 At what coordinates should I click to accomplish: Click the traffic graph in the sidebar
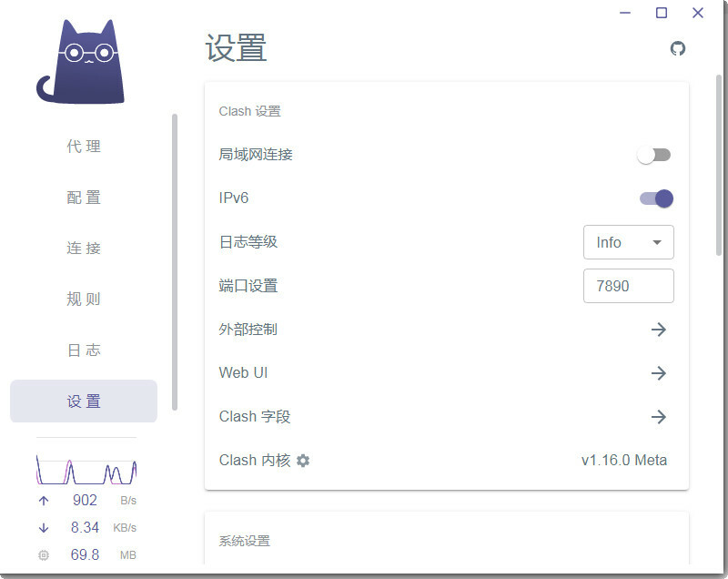coord(86,470)
